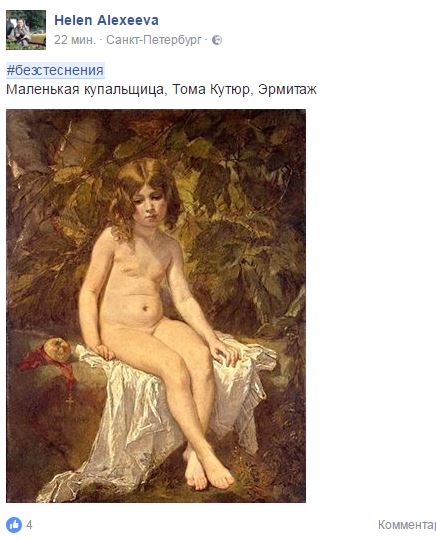This screenshot has width=436, height=542.
Task: Open Helen Alexeeva's profile name link
Action: pyautogui.click(x=106, y=20)
